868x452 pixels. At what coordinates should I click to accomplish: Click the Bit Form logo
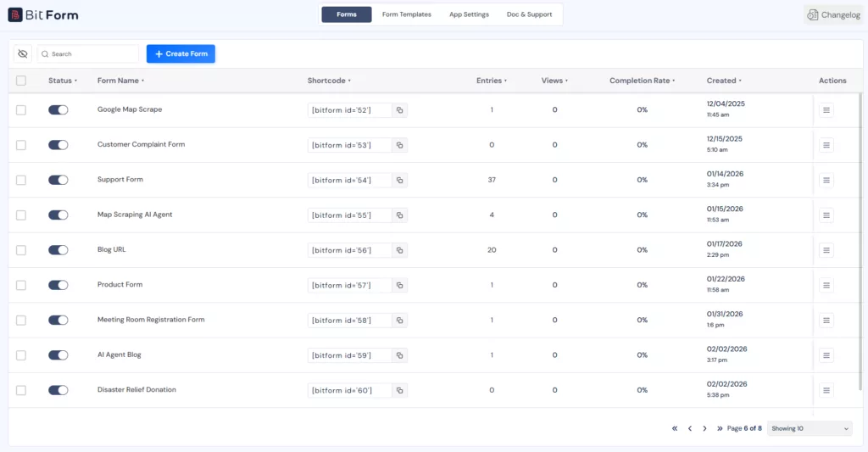(x=43, y=15)
